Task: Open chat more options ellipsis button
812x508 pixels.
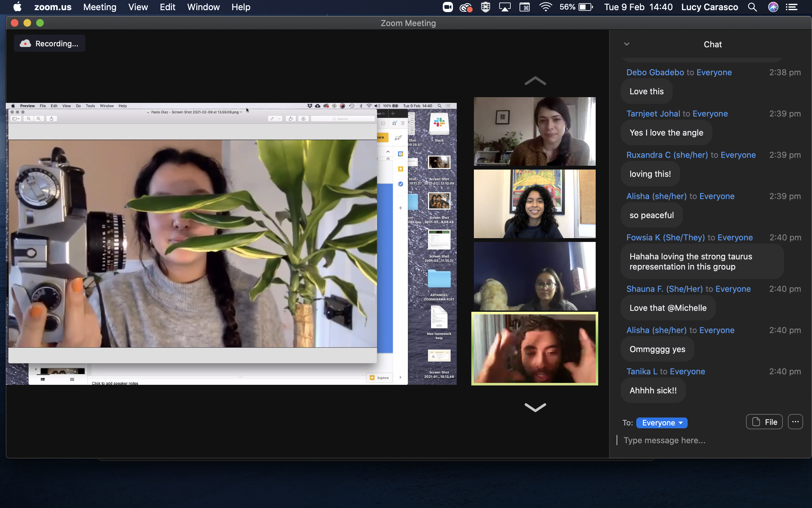Action: (x=795, y=422)
